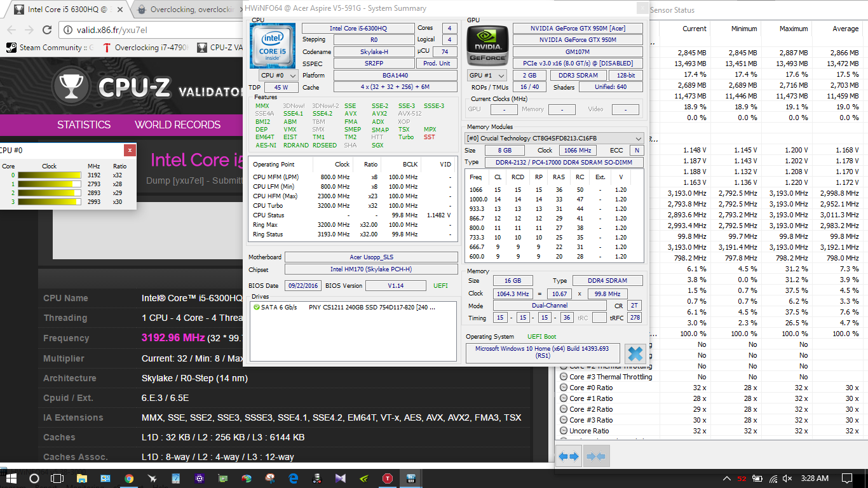The width and height of the screenshot is (868, 488).
Task: Switch to HWiNFO64 on taskbar
Action: 411,478
